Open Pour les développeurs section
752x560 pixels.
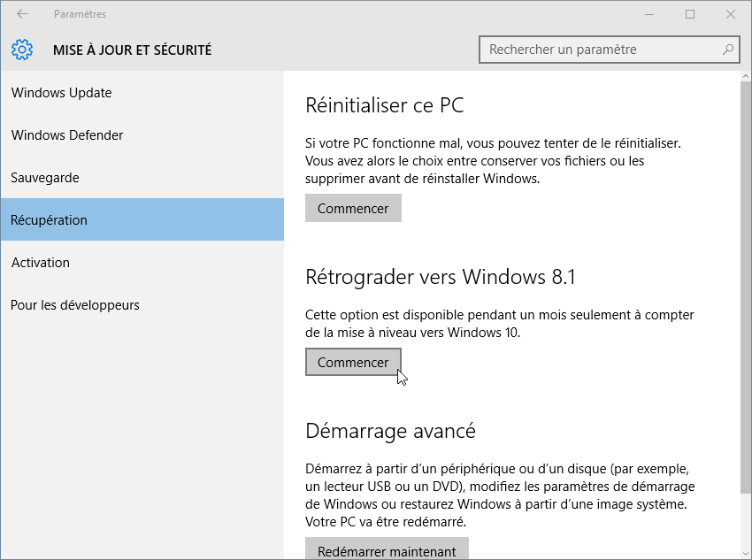[142, 305]
